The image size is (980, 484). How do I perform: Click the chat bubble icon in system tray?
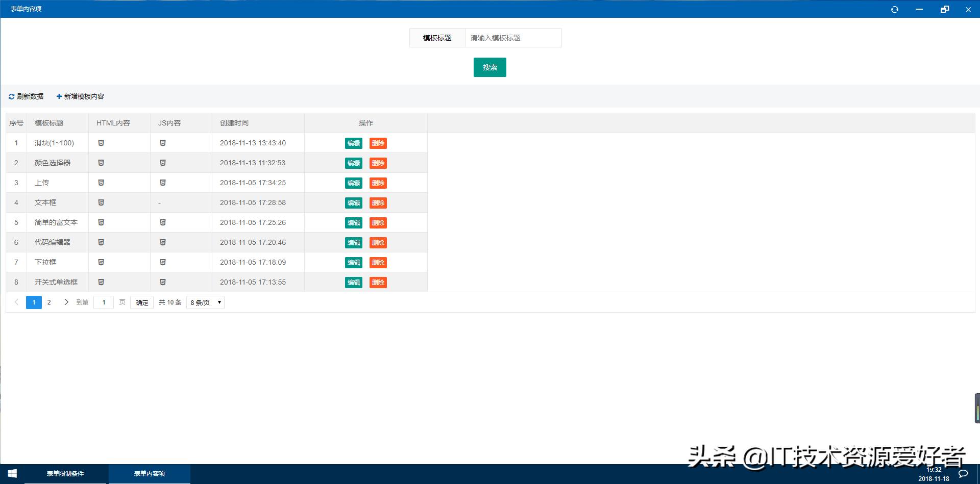pyautogui.click(x=963, y=473)
